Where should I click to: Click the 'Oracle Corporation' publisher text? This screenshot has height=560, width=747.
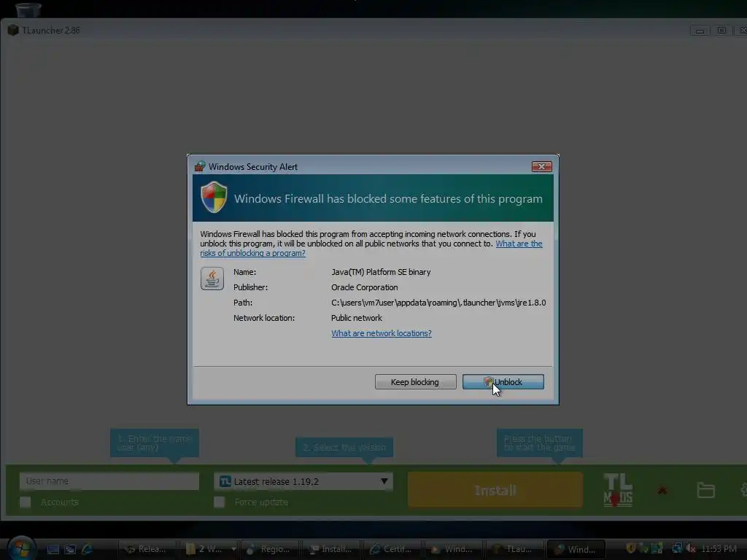point(365,287)
